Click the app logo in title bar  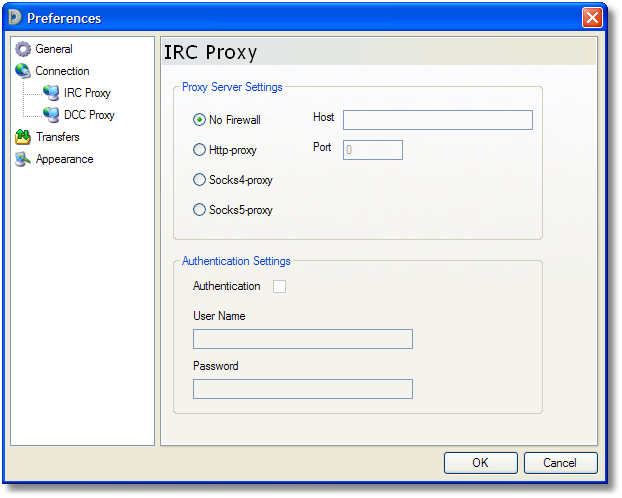pos(15,17)
